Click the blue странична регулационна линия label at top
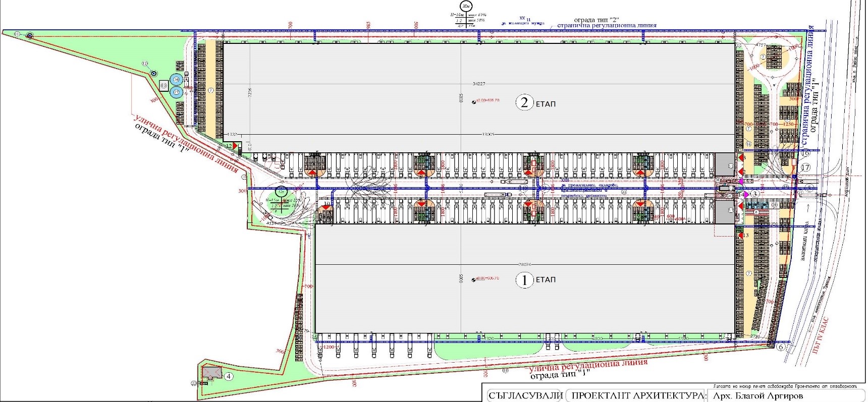The width and height of the screenshot is (868, 402). (607, 25)
